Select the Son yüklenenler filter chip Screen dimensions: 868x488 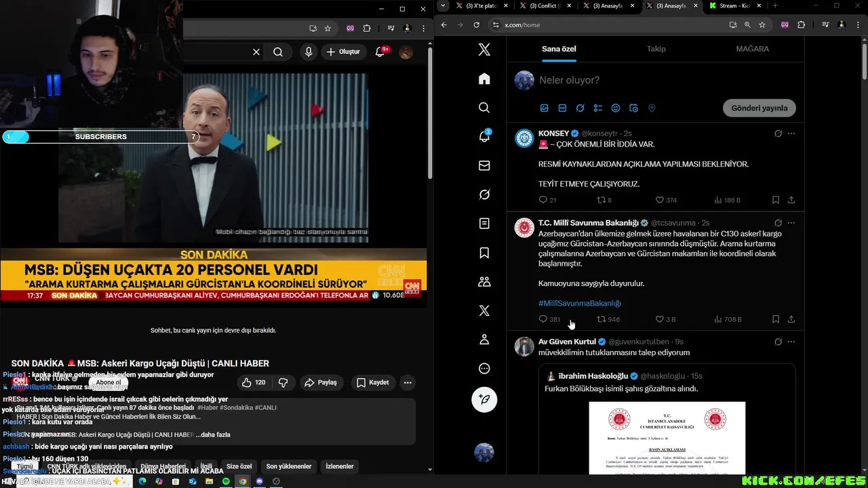[289, 466]
